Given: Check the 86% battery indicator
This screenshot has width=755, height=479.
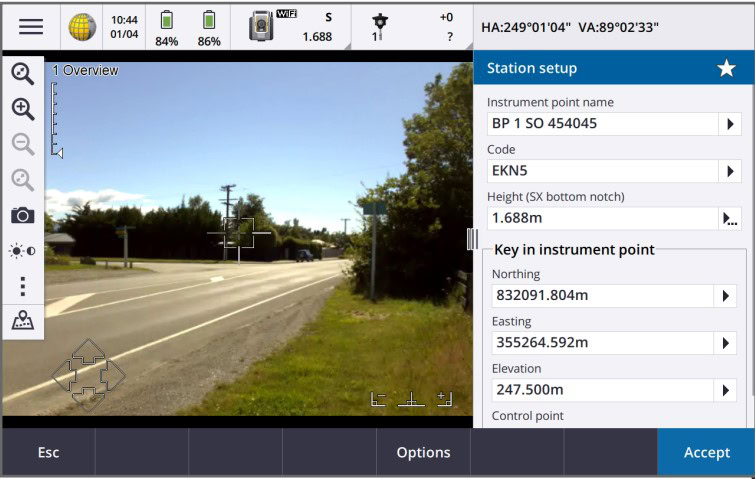Looking at the screenshot, I should (209, 28).
